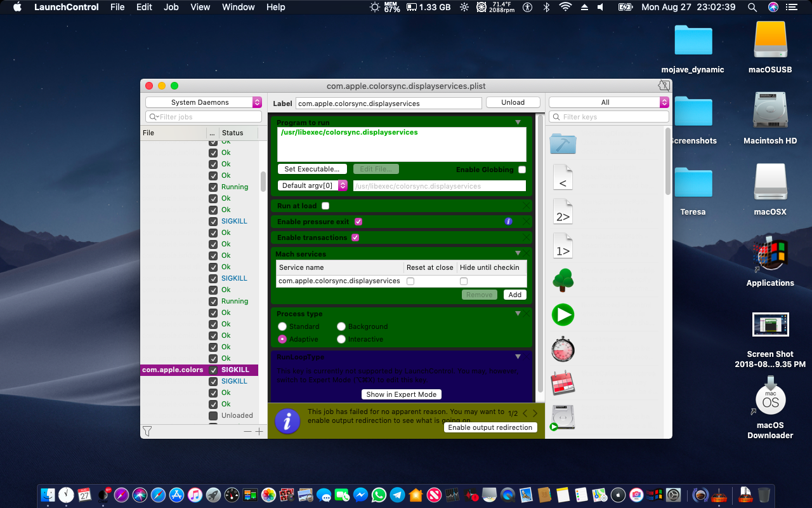The width and height of the screenshot is (812, 508).
Task: Click the large info icon in the message bar
Action: click(x=287, y=421)
